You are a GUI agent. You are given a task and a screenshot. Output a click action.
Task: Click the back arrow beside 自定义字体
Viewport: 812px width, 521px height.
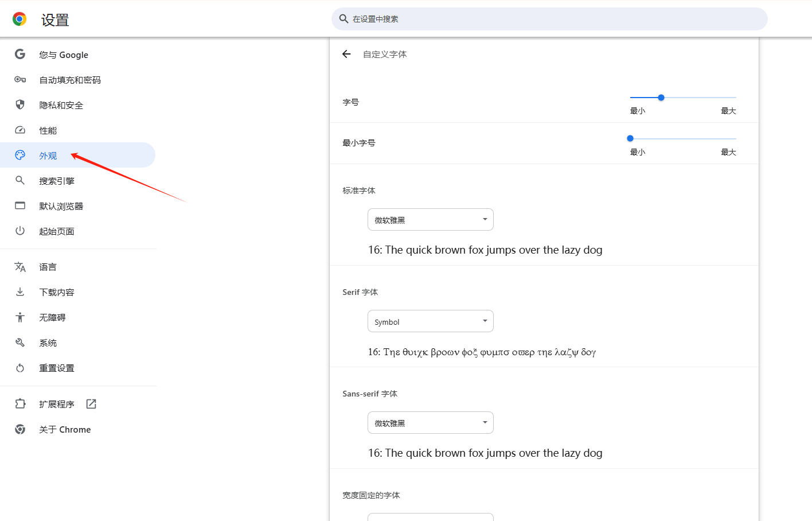346,54
